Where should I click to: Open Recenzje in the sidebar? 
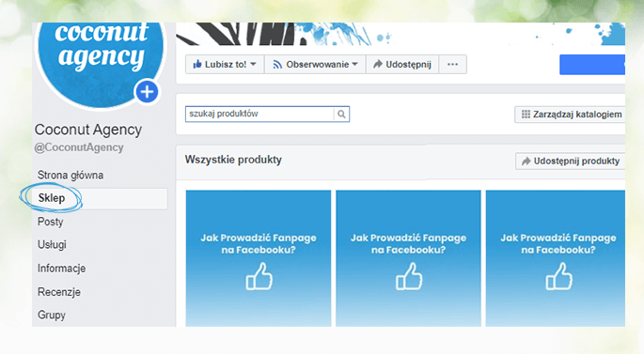59,292
